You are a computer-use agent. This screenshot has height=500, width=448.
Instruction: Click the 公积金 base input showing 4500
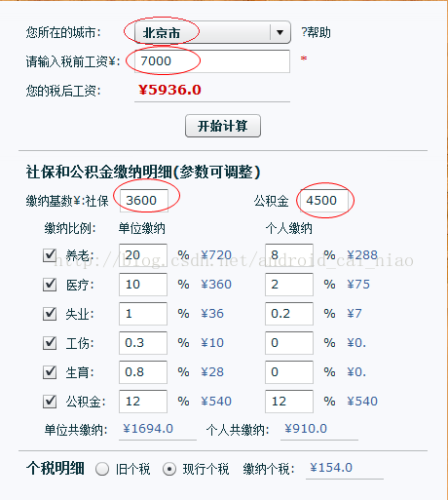pyautogui.click(x=323, y=201)
